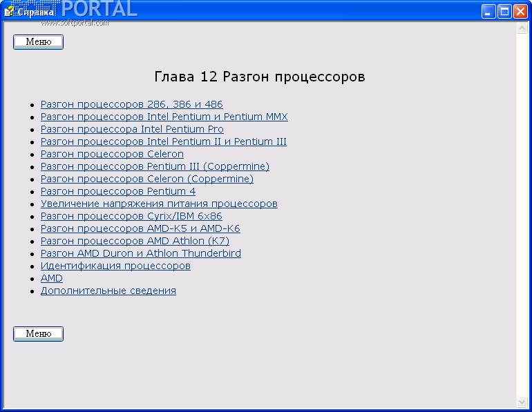Follow Разгон процессоров AMD-K5 и AMD-K6
This screenshot has width=532, height=412.
[140, 228]
